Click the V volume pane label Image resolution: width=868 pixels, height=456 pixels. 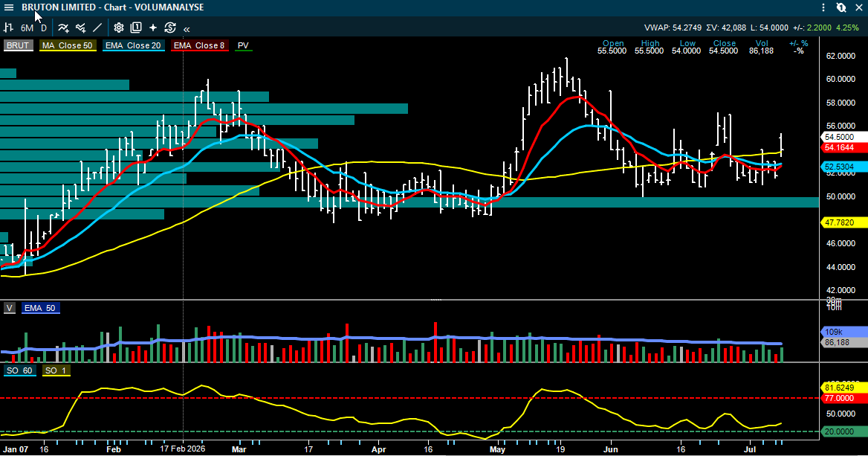[10, 308]
